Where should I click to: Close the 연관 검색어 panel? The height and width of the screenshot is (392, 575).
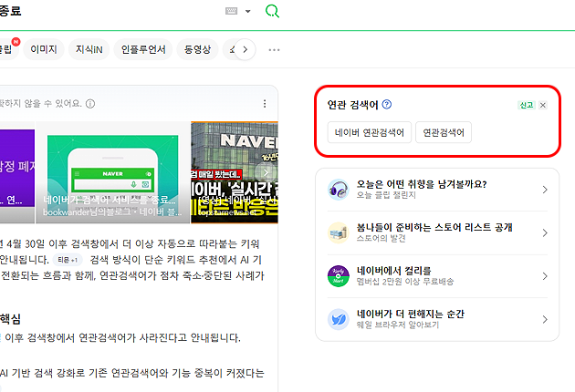543,105
